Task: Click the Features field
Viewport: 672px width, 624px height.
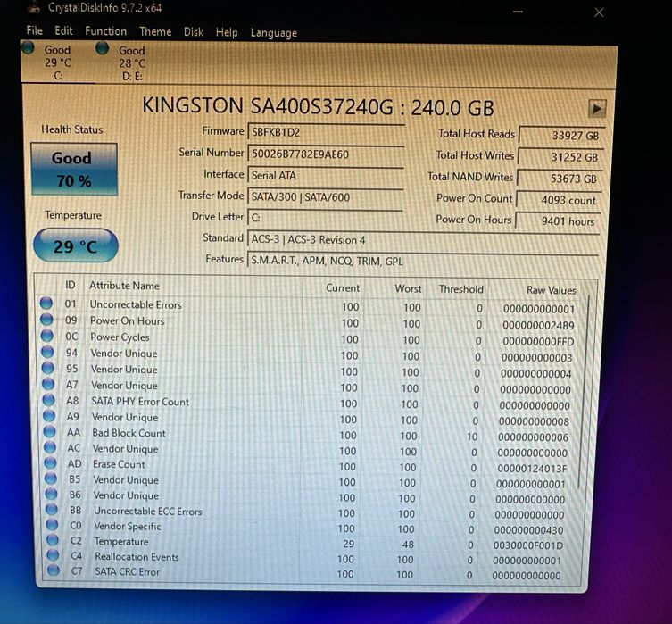Action: tap(423, 261)
